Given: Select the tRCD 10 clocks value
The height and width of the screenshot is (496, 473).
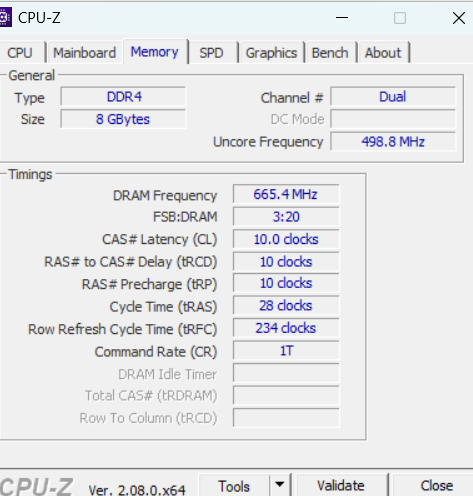Looking at the screenshot, I should click(x=286, y=261).
